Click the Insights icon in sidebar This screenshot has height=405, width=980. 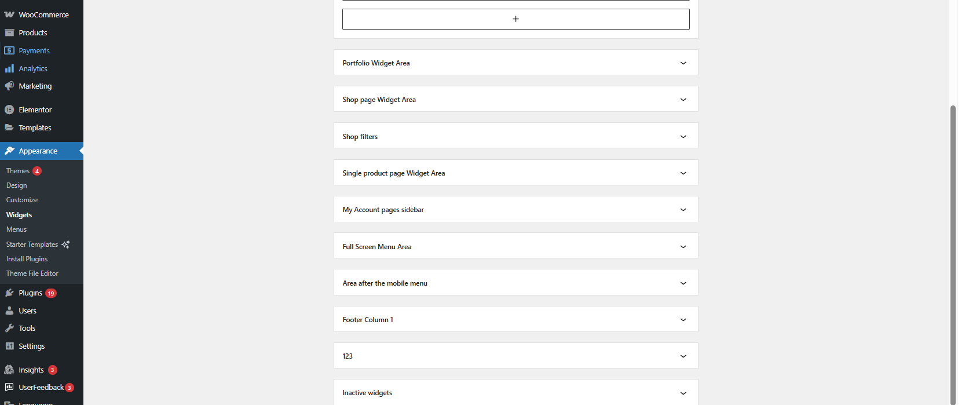tap(9, 370)
